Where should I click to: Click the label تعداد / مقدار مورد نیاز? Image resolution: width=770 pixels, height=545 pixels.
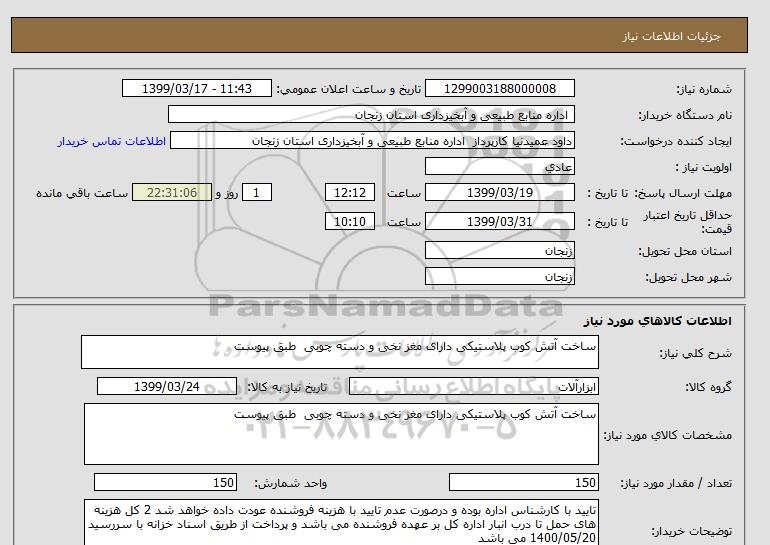(676, 483)
